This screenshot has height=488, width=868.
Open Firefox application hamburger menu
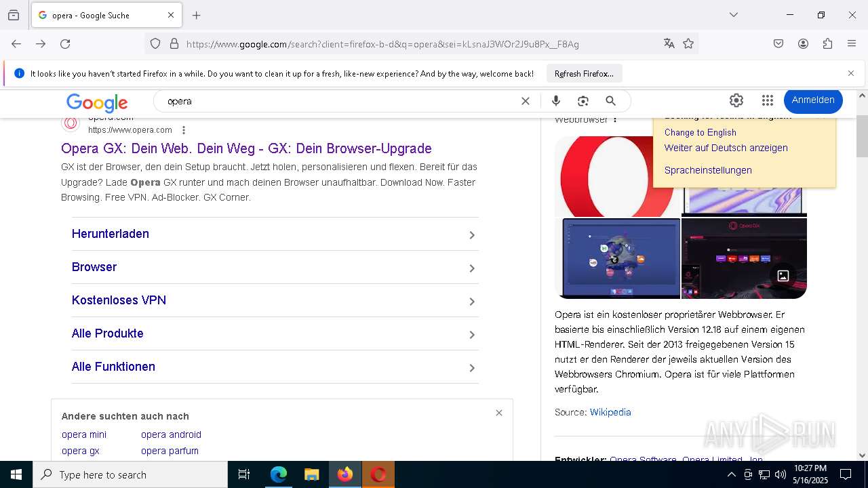[852, 44]
